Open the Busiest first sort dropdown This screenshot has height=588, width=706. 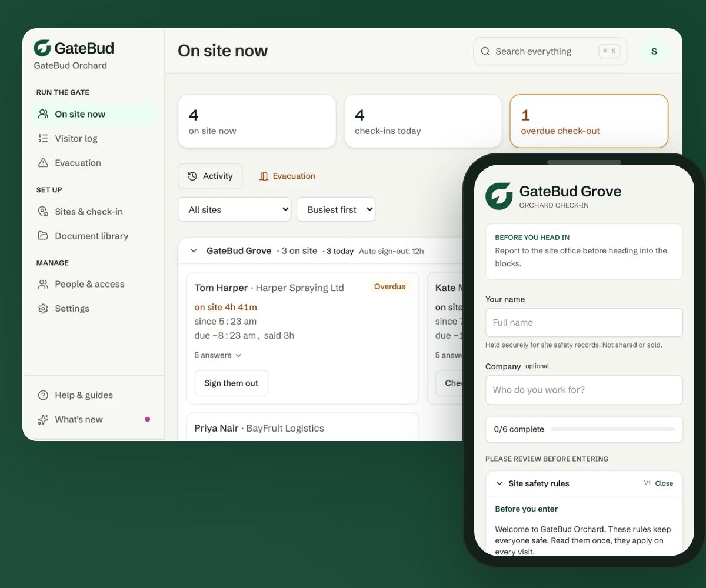(x=336, y=209)
